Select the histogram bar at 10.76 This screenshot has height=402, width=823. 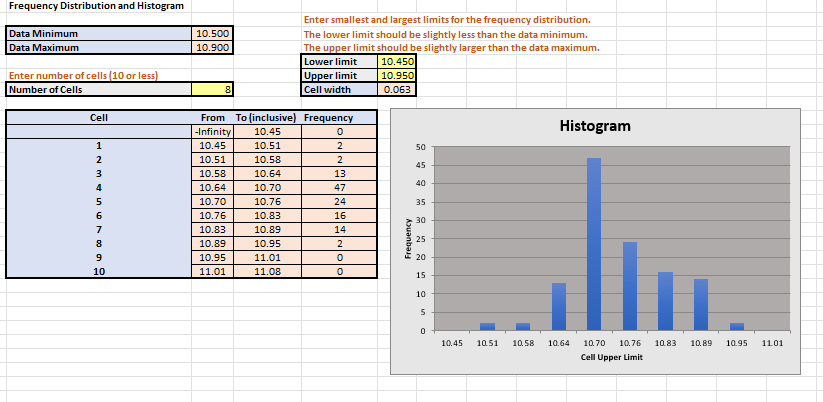pyautogui.click(x=630, y=286)
